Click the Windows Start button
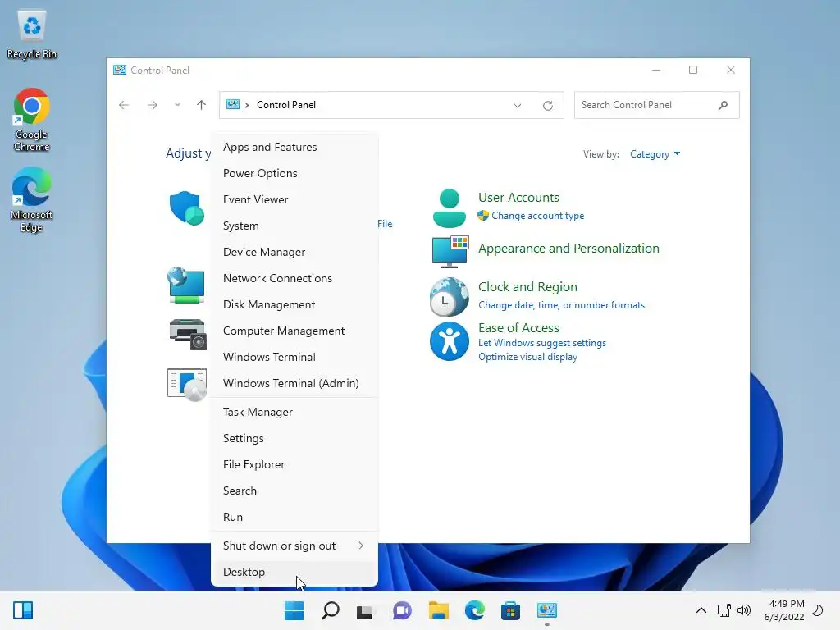Viewport: 840px width, 630px height. 294,610
